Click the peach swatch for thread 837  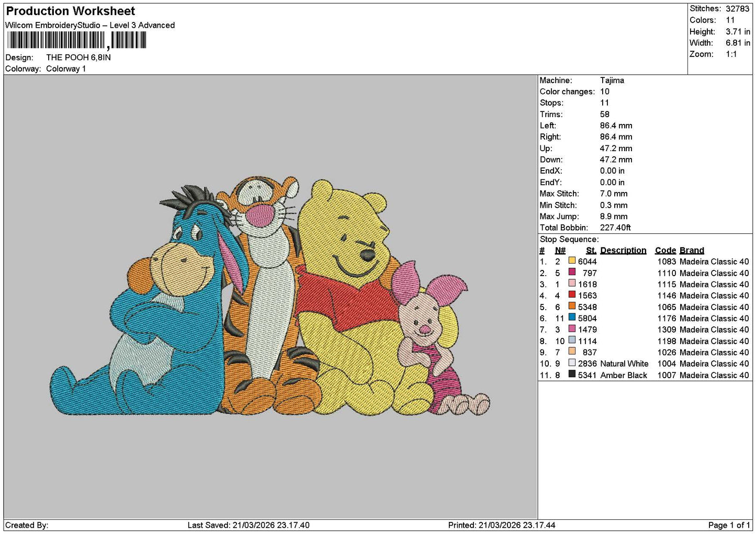click(x=572, y=351)
